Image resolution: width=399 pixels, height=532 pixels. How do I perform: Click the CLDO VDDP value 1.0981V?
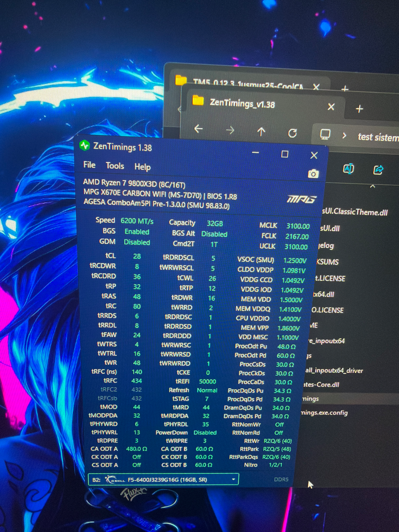(x=294, y=270)
